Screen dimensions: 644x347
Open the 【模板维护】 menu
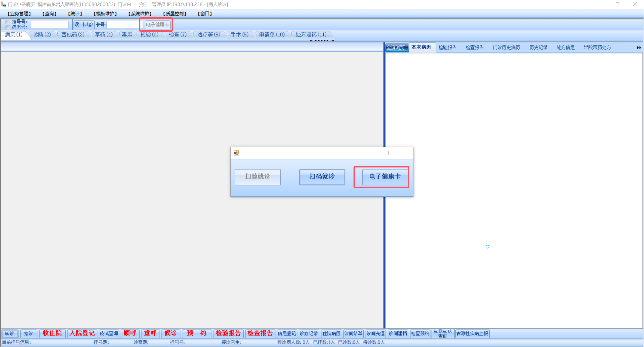click(105, 14)
